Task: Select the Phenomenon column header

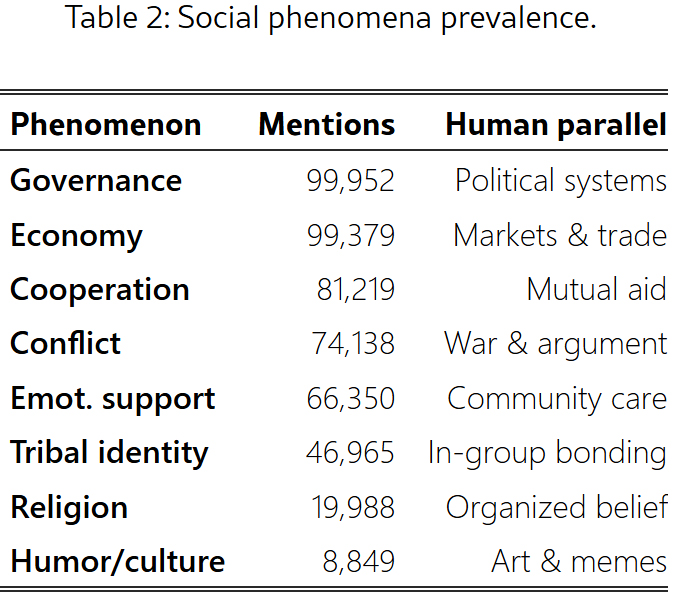Action: [105, 125]
